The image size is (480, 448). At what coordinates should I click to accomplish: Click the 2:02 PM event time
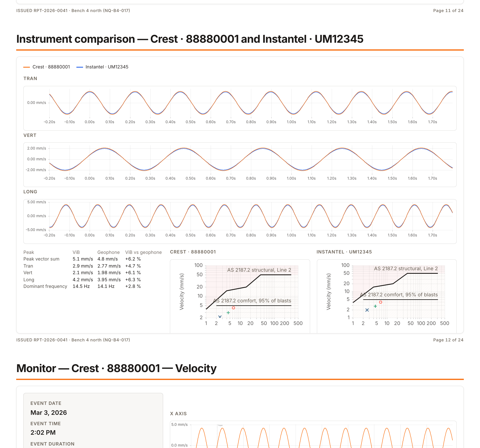point(43,433)
